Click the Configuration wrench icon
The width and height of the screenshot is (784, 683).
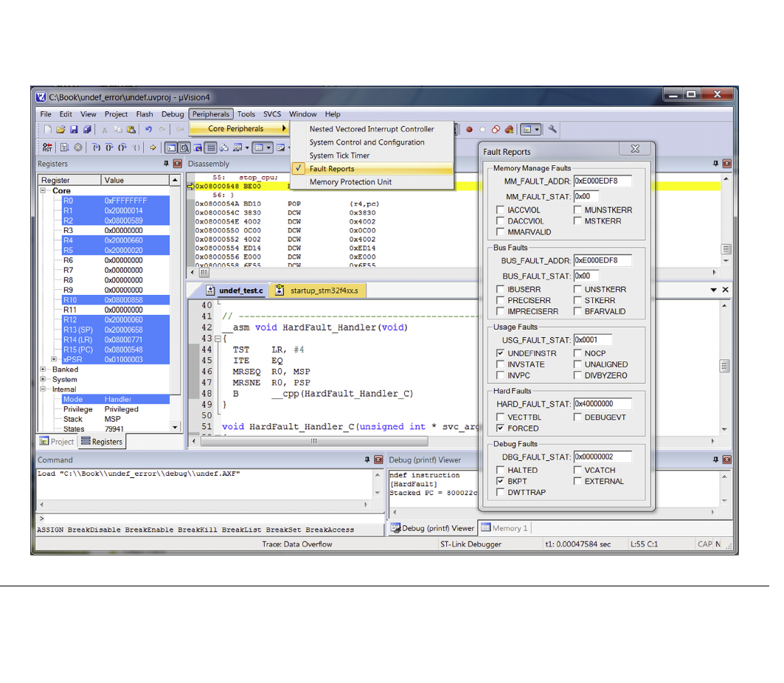[552, 130]
